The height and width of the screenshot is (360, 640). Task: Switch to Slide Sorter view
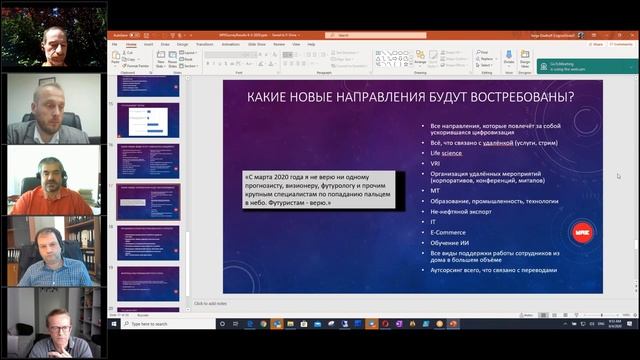(x=554, y=315)
